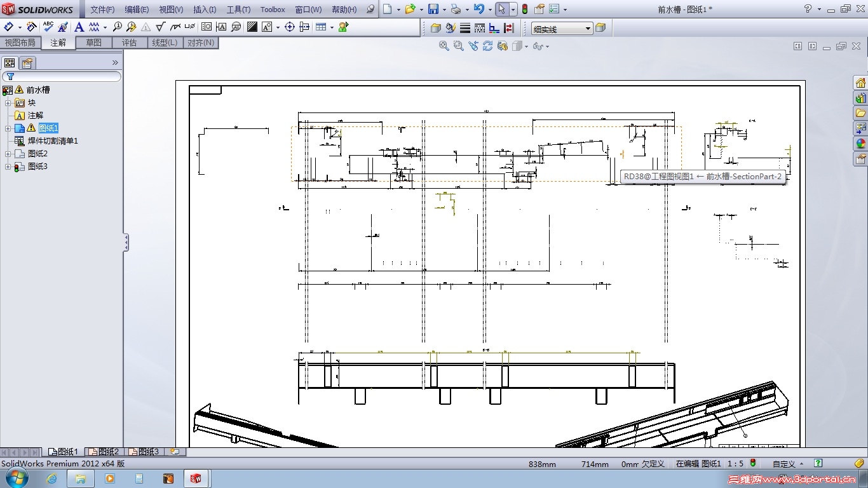
Task: Open the Windows Start menu
Action: point(17,478)
